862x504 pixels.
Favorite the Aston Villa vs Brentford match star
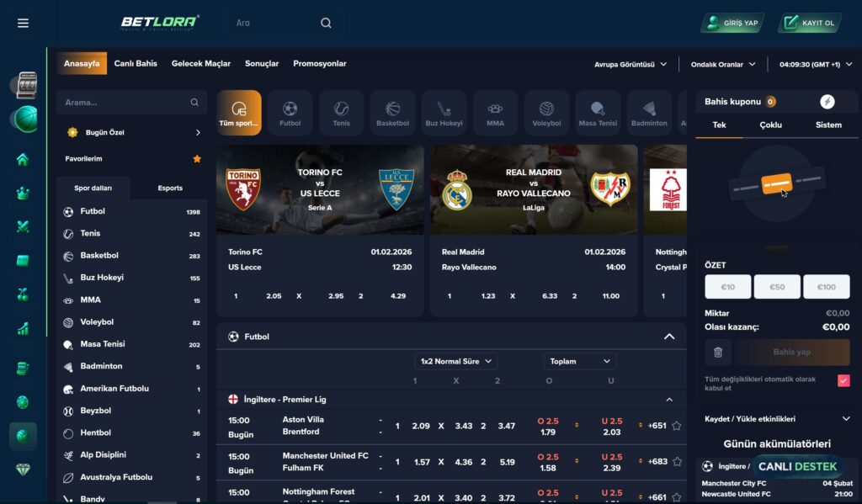pyautogui.click(x=677, y=426)
